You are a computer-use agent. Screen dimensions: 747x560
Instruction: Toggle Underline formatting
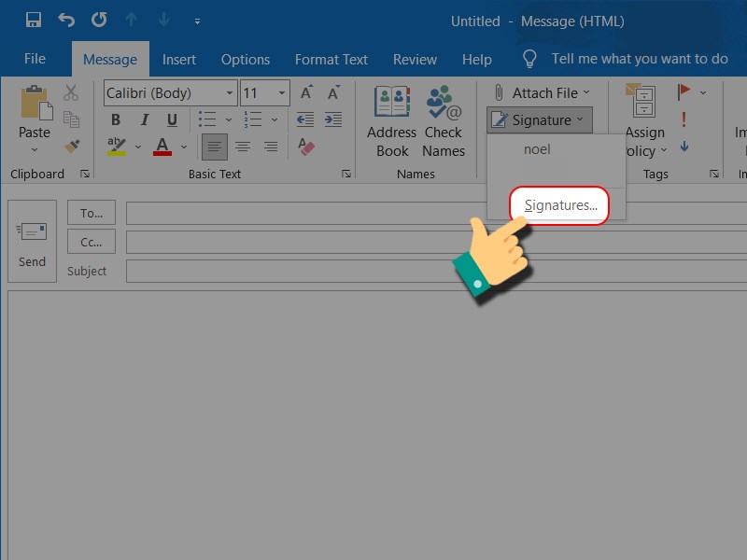172,119
